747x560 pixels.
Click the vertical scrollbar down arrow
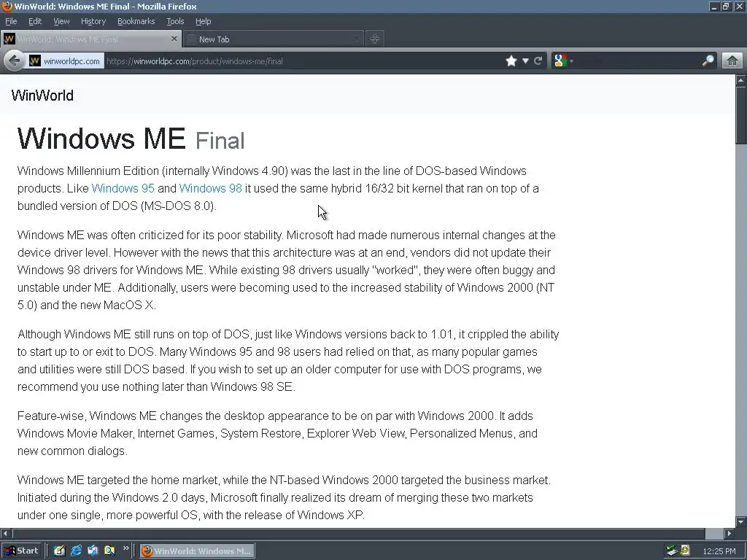click(x=741, y=521)
